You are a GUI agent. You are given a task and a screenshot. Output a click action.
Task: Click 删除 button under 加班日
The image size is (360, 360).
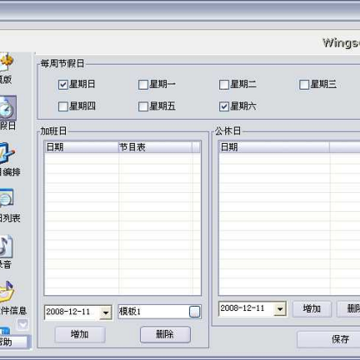coord(165,334)
